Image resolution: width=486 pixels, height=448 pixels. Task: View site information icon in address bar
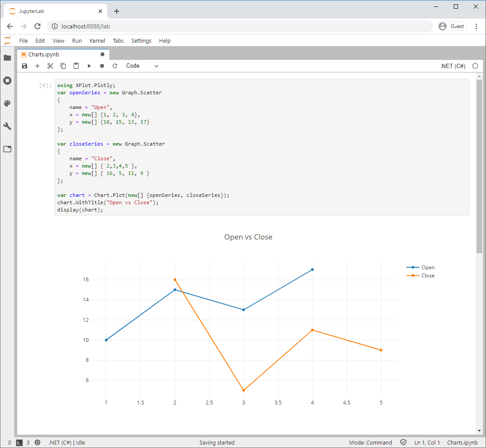pyautogui.click(x=55, y=26)
